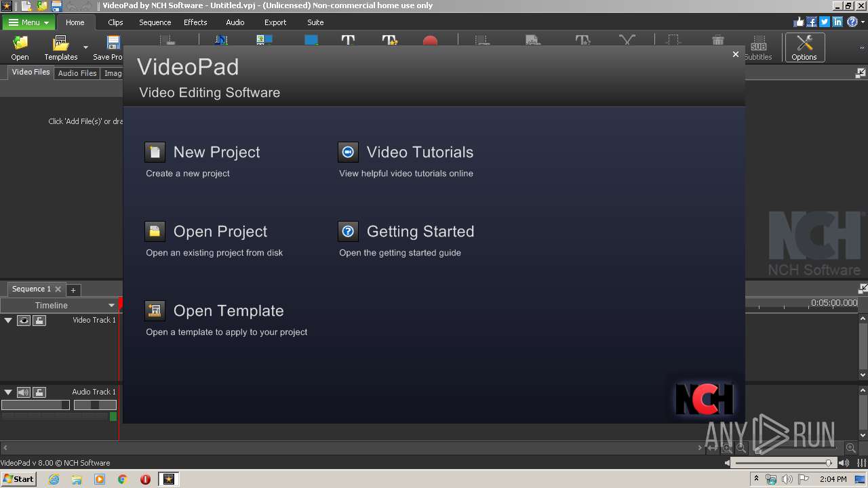The width and height of the screenshot is (868, 488).
Task: Toggle the Audio Track 1 lock
Action: coord(39,392)
